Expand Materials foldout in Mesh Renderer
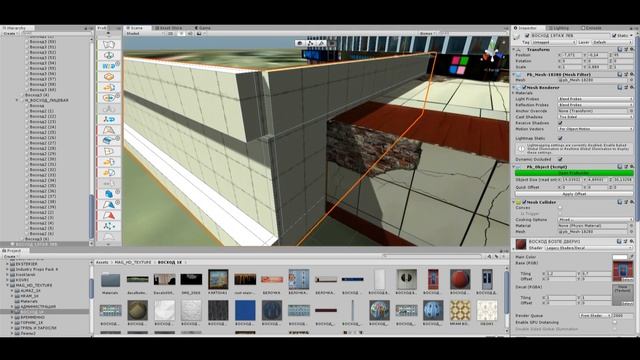The height and width of the screenshot is (360, 640). tap(514, 93)
